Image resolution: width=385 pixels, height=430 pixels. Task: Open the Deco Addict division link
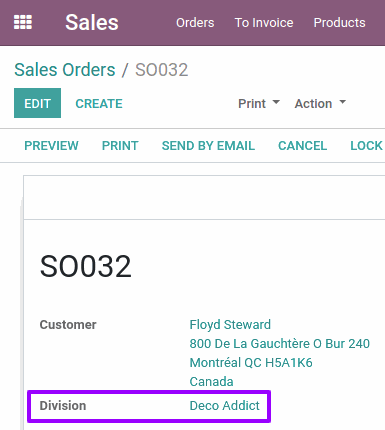click(x=224, y=406)
